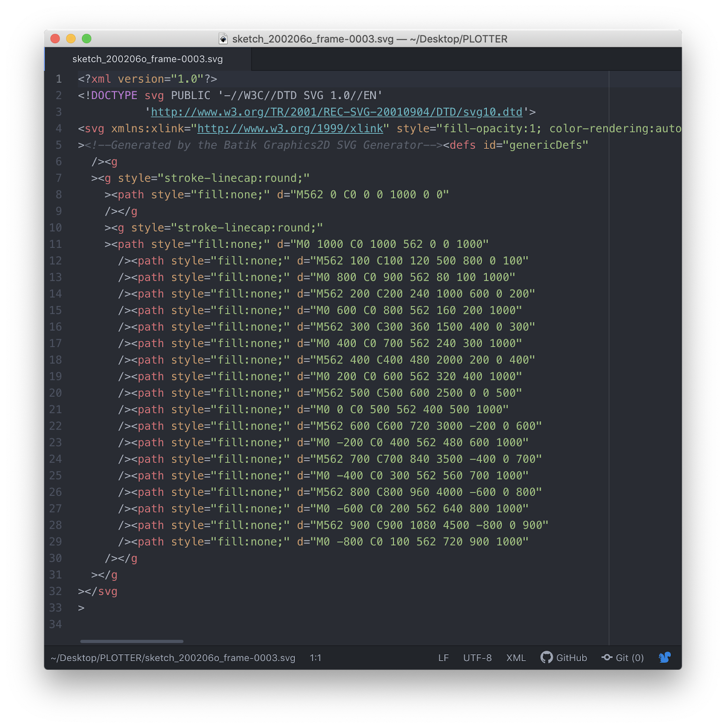
Task: Click the closing svg tag on line 32
Action: (x=107, y=591)
